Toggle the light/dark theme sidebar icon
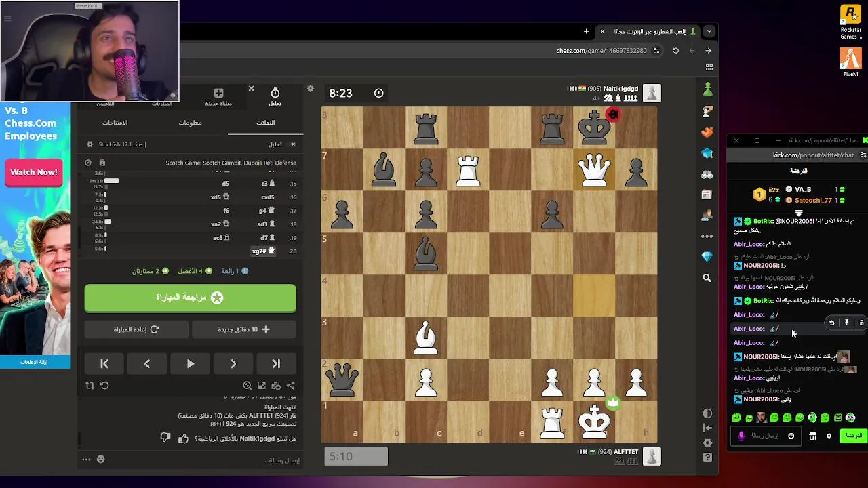This screenshot has height=488, width=868. coord(707,413)
